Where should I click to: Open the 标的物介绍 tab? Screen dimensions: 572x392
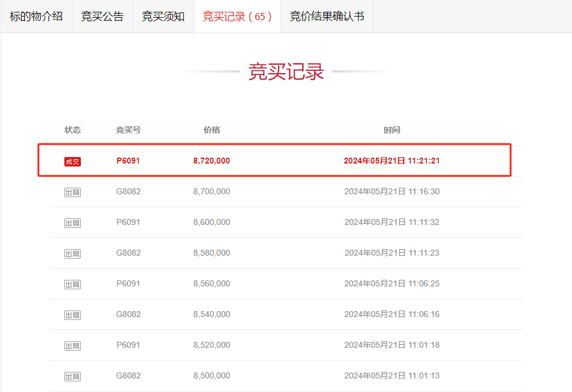37,17
